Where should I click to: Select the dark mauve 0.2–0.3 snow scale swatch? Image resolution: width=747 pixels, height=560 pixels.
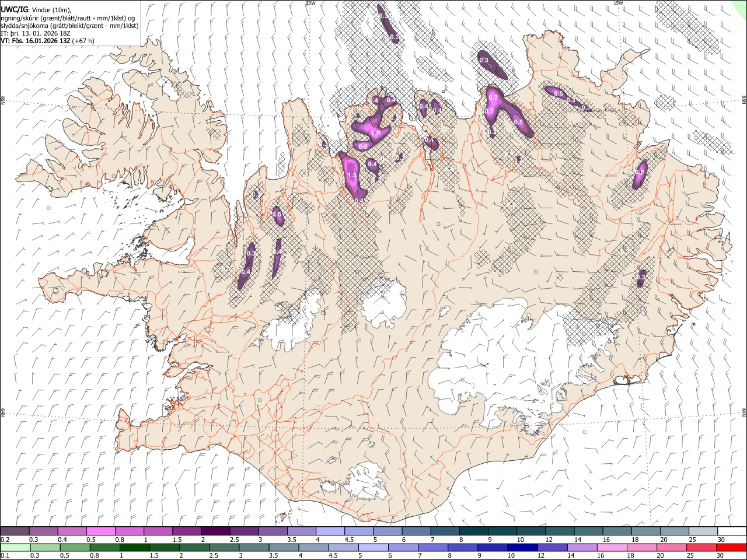(16, 531)
